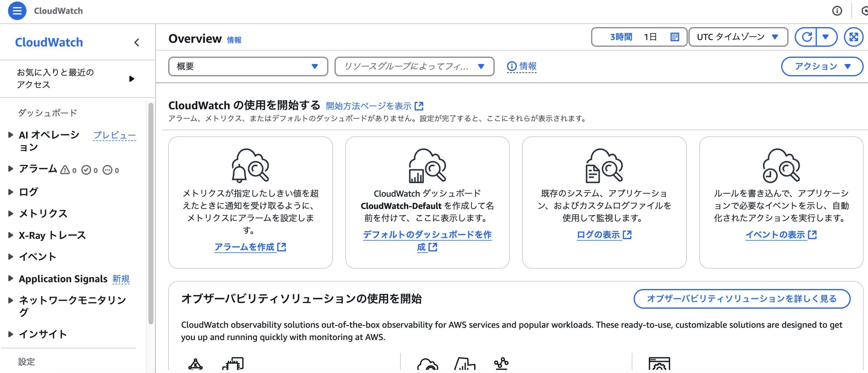Click the CloudWatch sidebar title link

(49, 42)
